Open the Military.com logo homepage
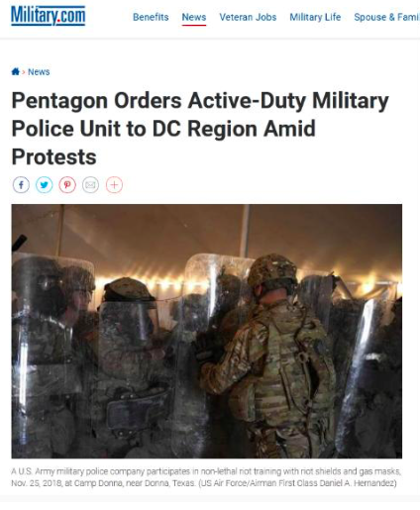This screenshot has width=420, height=510. click(x=49, y=16)
